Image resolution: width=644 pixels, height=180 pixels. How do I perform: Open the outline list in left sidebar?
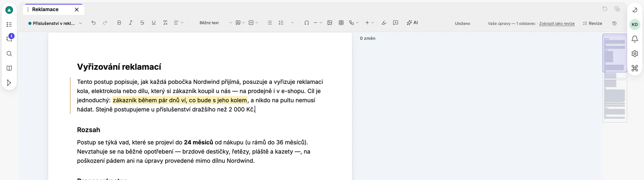pyautogui.click(x=9, y=25)
